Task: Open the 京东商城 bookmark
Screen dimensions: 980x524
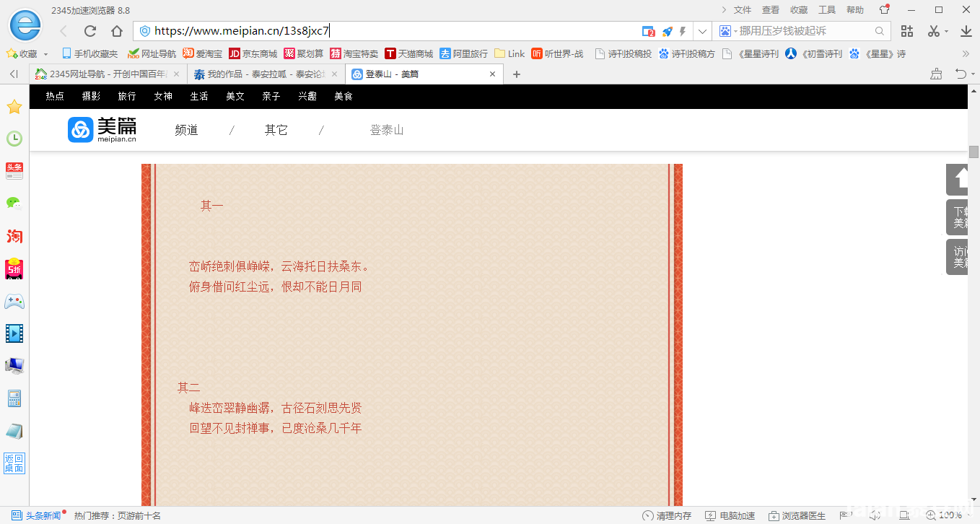Action: (253, 54)
